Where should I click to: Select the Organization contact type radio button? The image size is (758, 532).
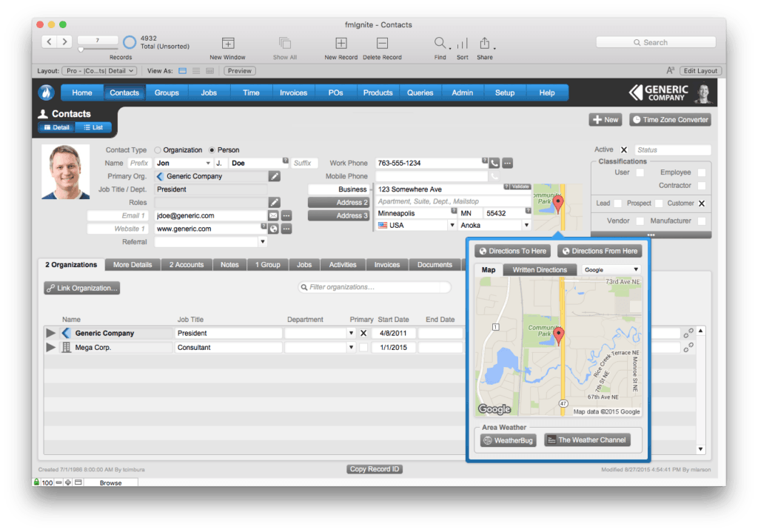coord(158,150)
